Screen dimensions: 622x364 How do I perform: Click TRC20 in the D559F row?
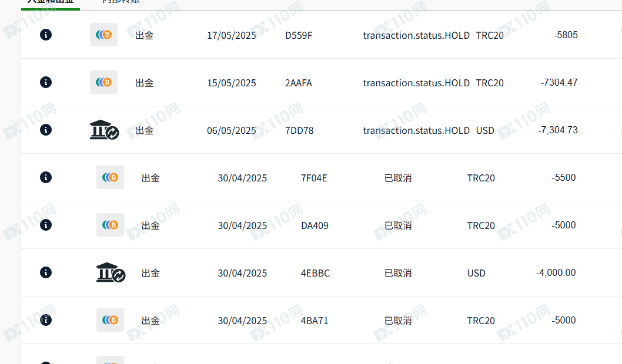(x=490, y=36)
